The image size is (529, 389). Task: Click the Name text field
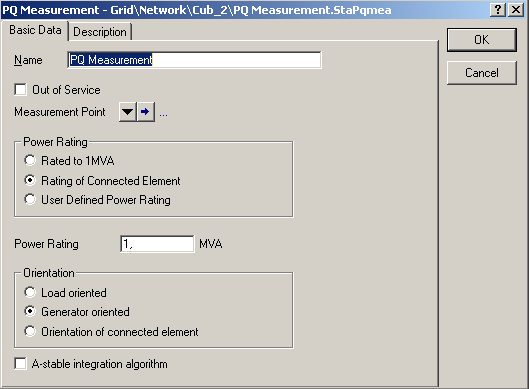tap(194, 60)
